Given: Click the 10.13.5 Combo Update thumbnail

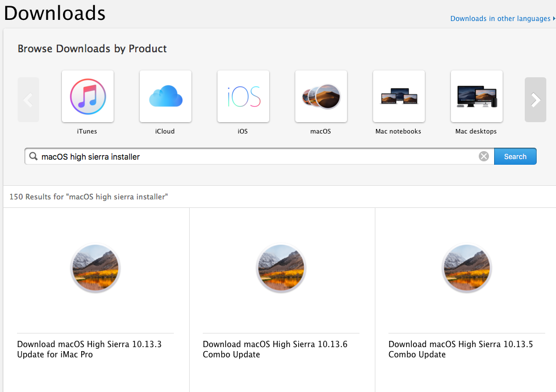Looking at the screenshot, I should [467, 268].
